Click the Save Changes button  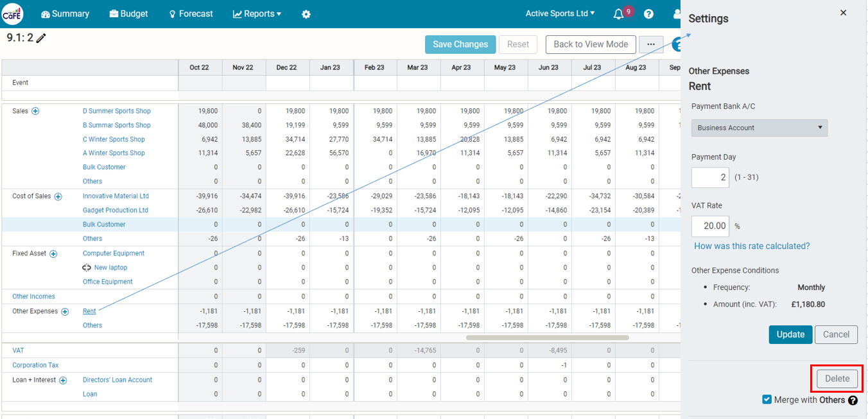point(460,44)
